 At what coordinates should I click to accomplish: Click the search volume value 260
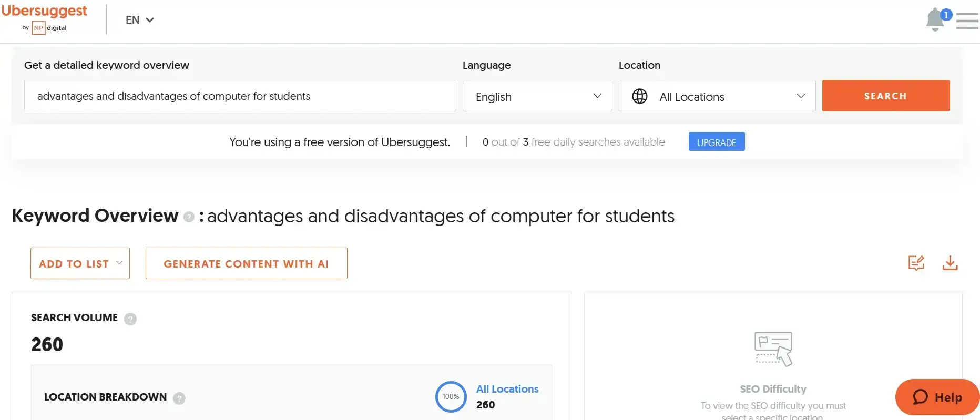point(47,345)
